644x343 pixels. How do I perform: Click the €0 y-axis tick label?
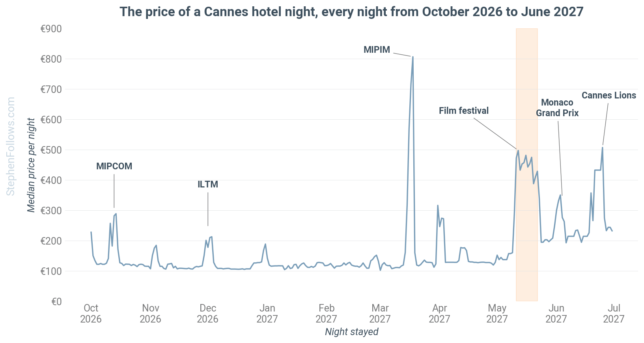click(x=57, y=302)
